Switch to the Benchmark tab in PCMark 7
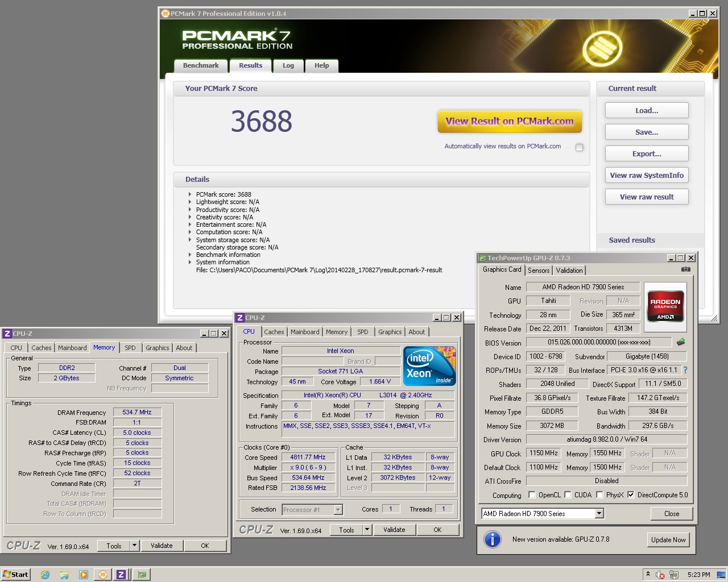The width and height of the screenshot is (728, 582). click(x=201, y=66)
